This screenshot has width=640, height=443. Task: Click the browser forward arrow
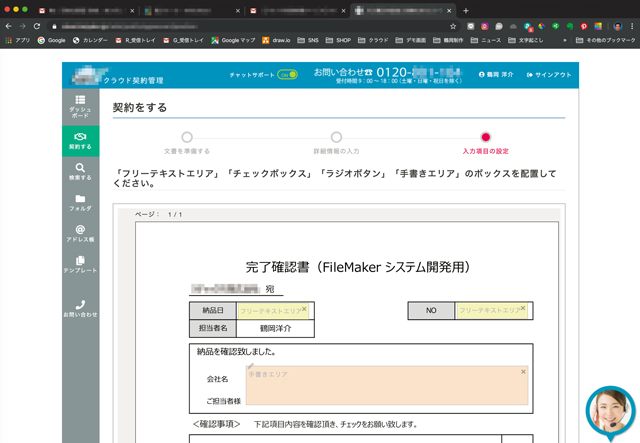tap(22, 26)
